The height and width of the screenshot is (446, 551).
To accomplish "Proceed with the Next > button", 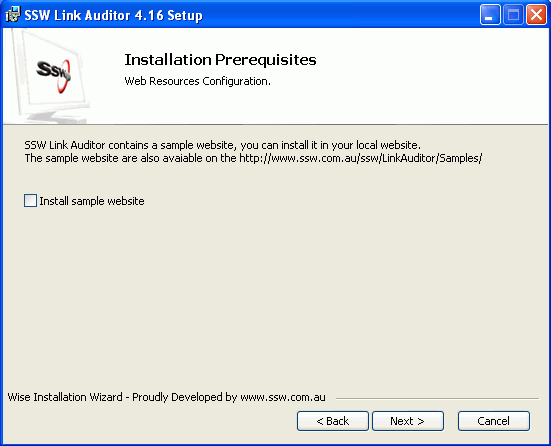I will pos(408,421).
